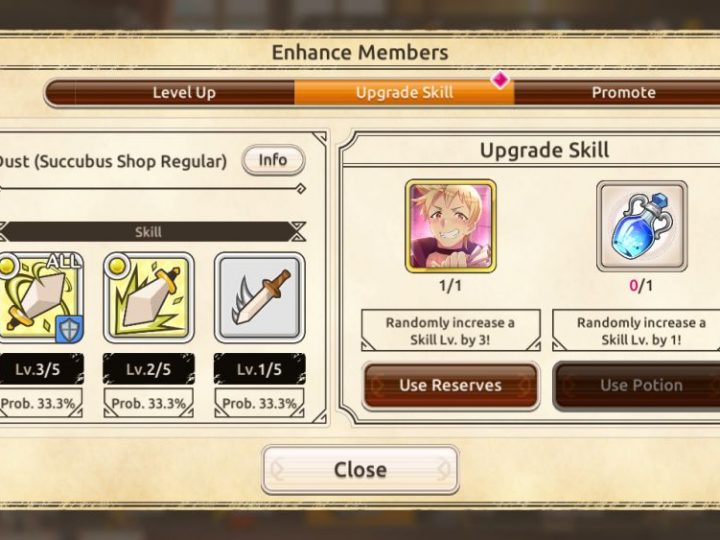Tap the blue shield badge on first skill
The height and width of the screenshot is (540, 720).
(69, 329)
